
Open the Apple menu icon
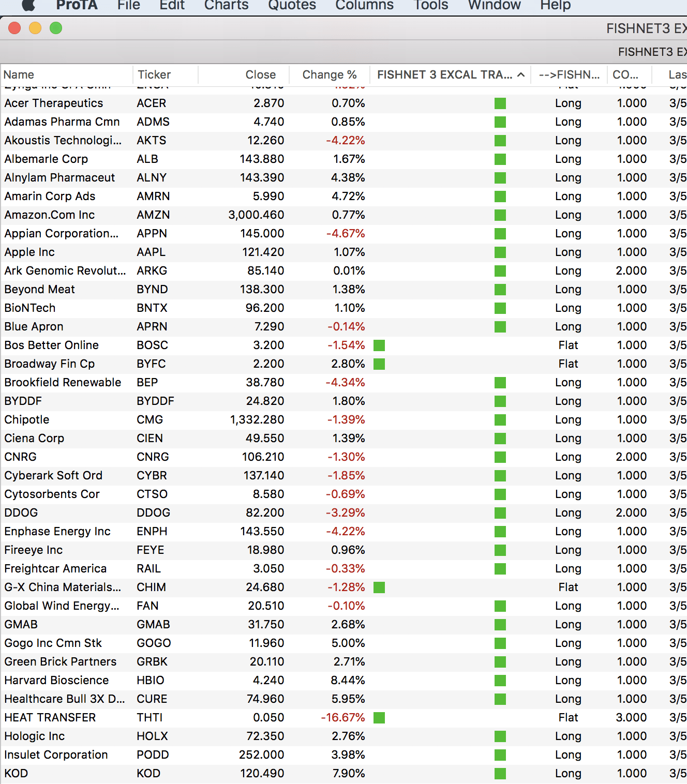(29, 5)
